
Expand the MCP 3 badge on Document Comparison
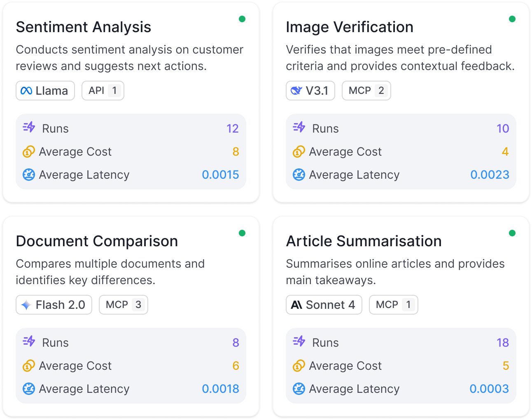[x=123, y=305]
